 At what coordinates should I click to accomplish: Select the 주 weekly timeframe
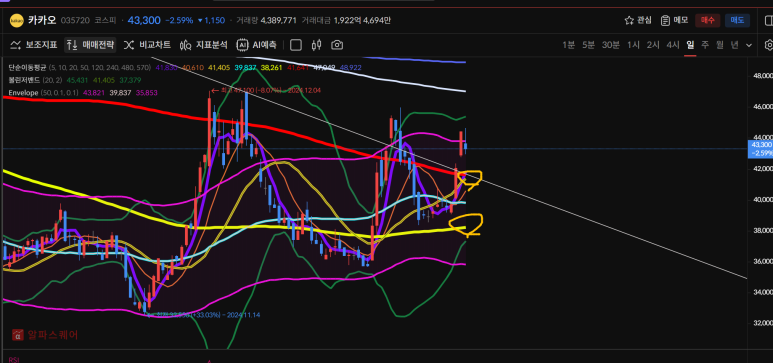point(705,45)
